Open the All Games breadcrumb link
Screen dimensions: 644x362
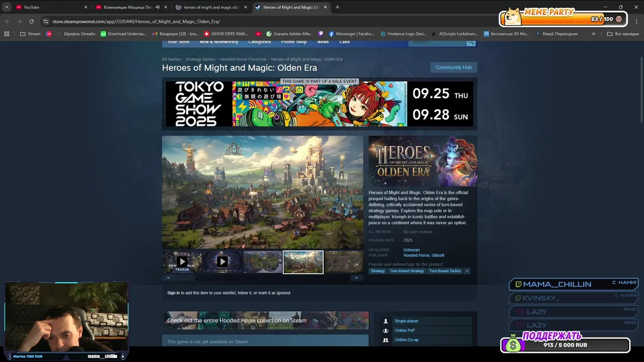coord(171,59)
